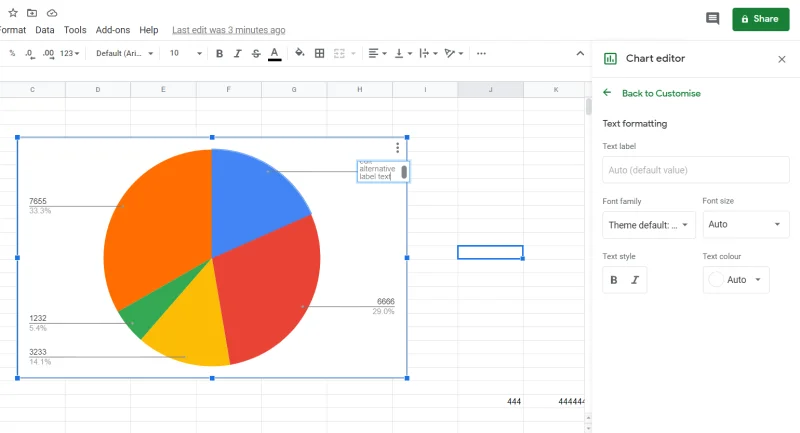Click the vertical scrollbar thumb
This screenshot has width=800, height=433.
588,107
